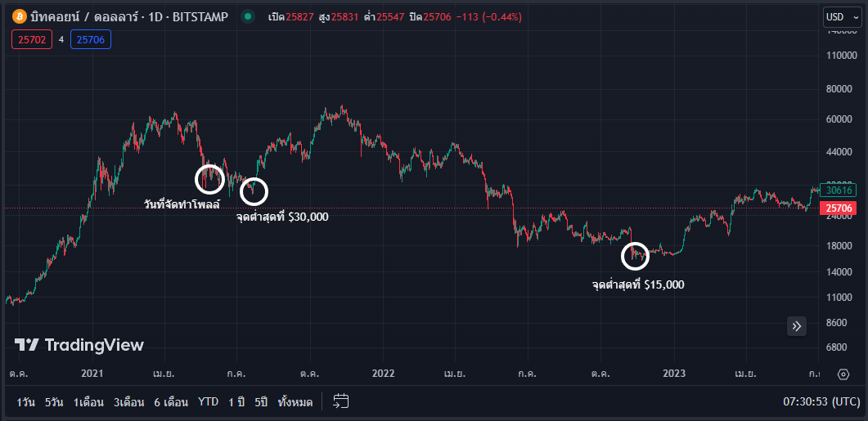868x421 pixels.
Task: Open chart settings gear icon
Action: 843,374
